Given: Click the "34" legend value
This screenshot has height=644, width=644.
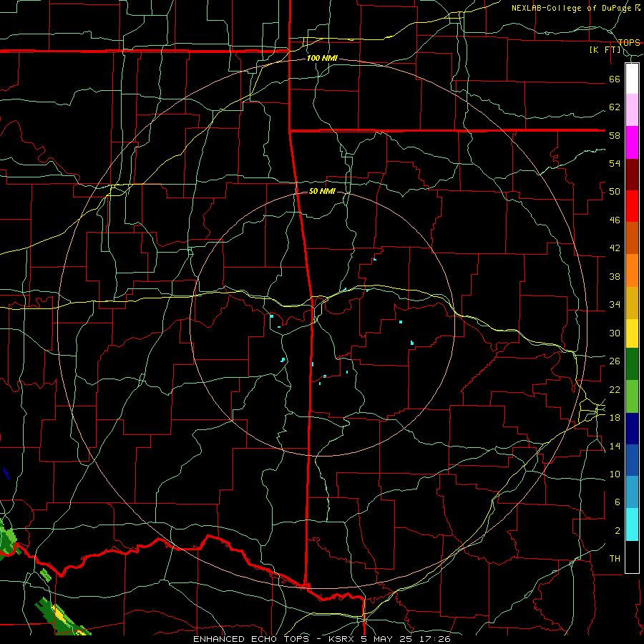Looking at the screenshot, I should coord(615,305).
